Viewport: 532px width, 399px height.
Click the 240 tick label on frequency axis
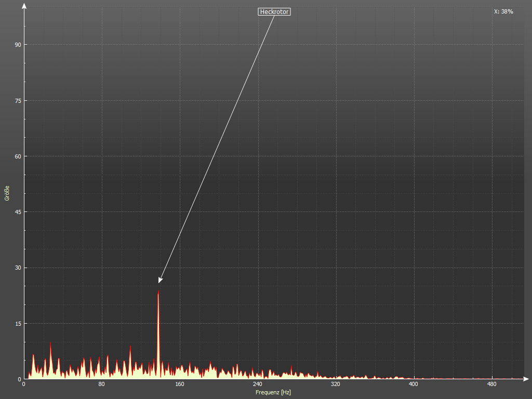pyautogui.click(x=258, y=384)
